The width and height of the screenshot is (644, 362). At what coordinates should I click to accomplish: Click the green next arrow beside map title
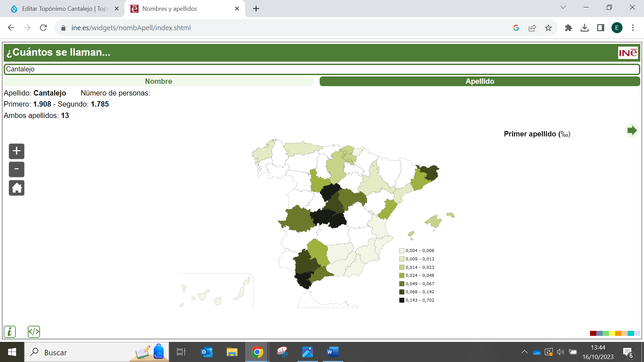(x=632, y=130)
